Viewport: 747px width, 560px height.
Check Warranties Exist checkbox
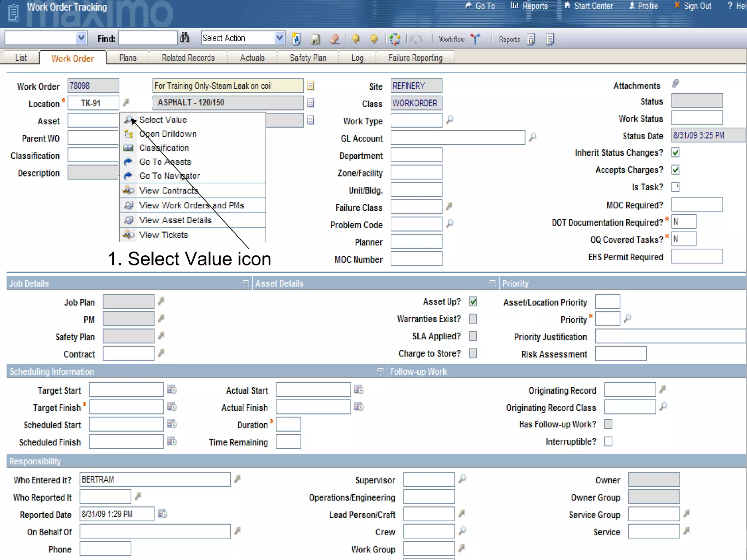(x=473, y=319)
